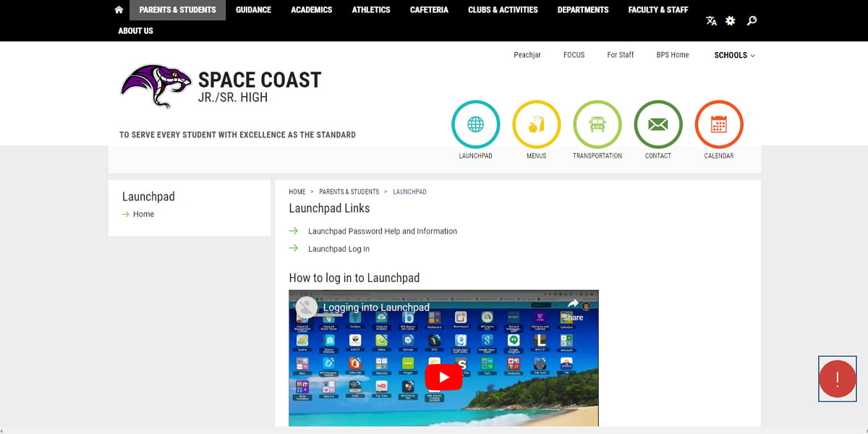Open the Departments menu
Viewport: 868px width, 434px height.
pyautogui.click(x=583, y=10)
